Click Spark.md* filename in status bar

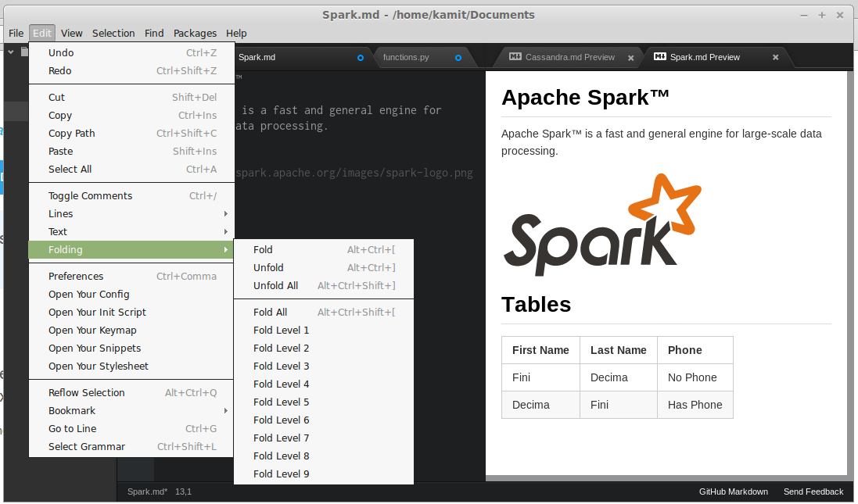[147, 492]
